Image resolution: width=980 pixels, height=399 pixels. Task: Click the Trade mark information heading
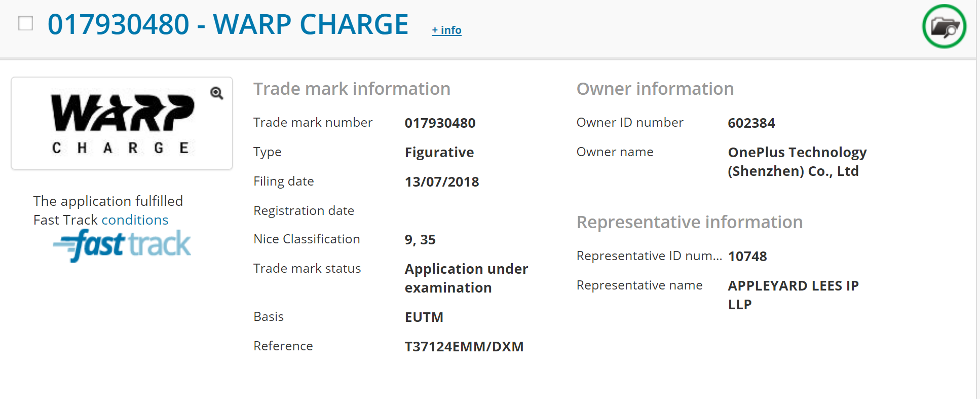(x=352, y=89)
